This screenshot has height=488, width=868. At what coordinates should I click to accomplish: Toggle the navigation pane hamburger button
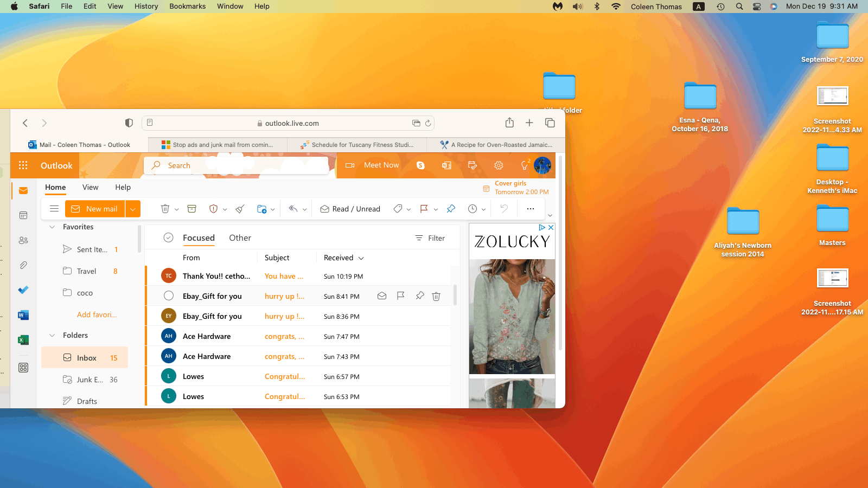click(x=54, y=209)
